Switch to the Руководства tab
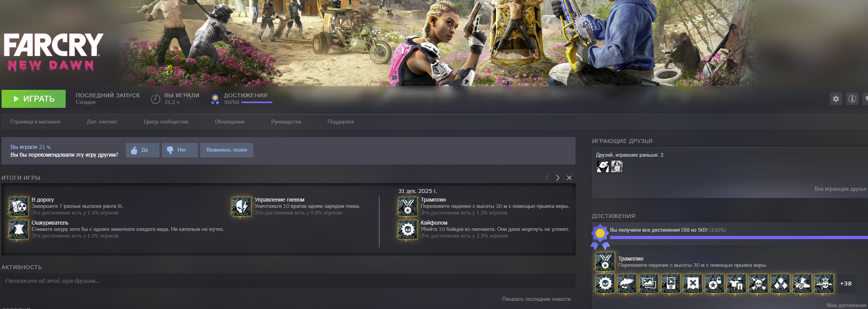Image resolution: width=868 pixels, height=309 pixels. pos(286,122)
